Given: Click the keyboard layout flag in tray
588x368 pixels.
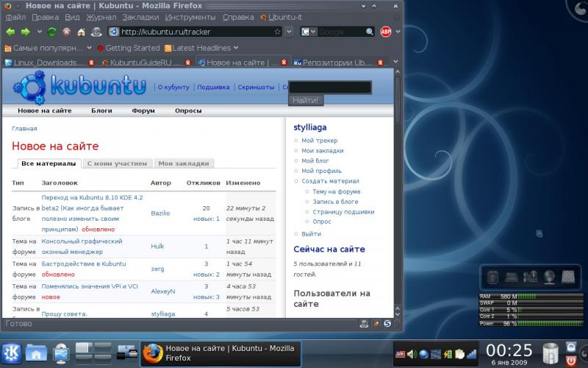Looking at the screenshot, I should (x=400, y=354).
